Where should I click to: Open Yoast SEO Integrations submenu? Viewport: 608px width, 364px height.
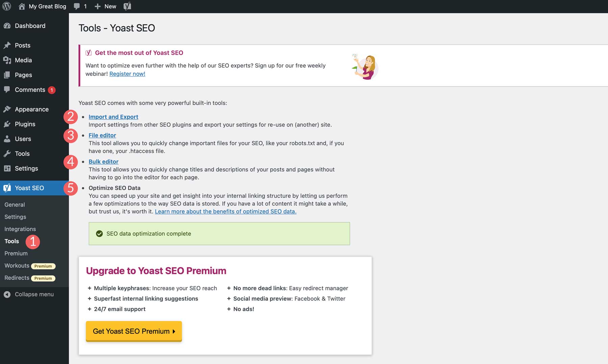pos(20,229)
